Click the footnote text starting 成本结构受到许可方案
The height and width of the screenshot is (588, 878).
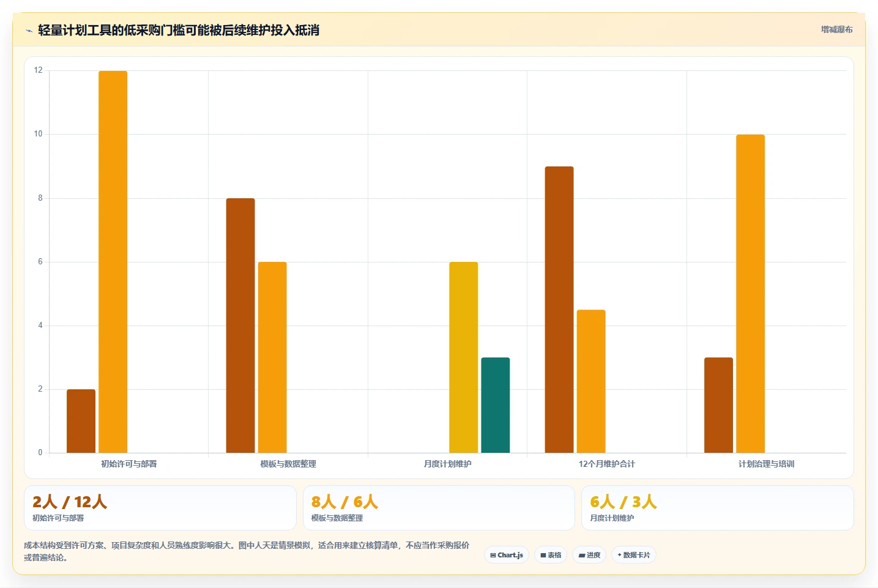tap(247, 551)
